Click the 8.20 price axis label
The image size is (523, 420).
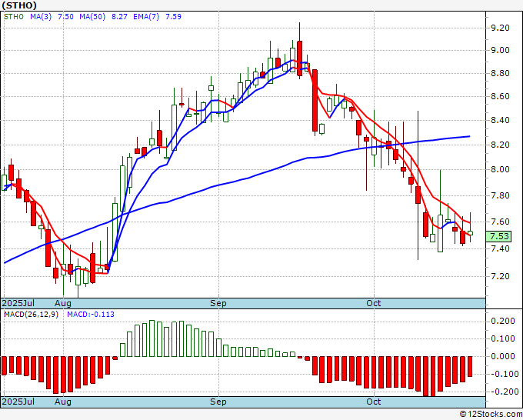tap(500, 145)
